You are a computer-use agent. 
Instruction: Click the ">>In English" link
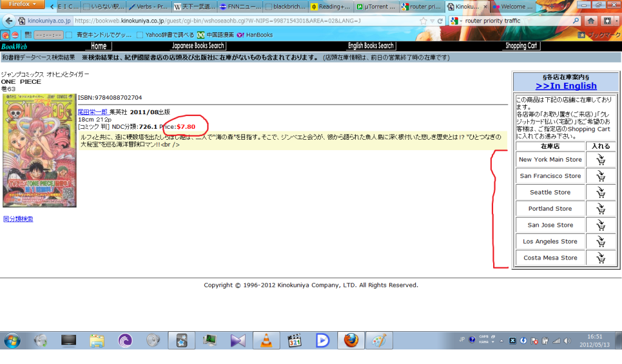tap(565, 86)
